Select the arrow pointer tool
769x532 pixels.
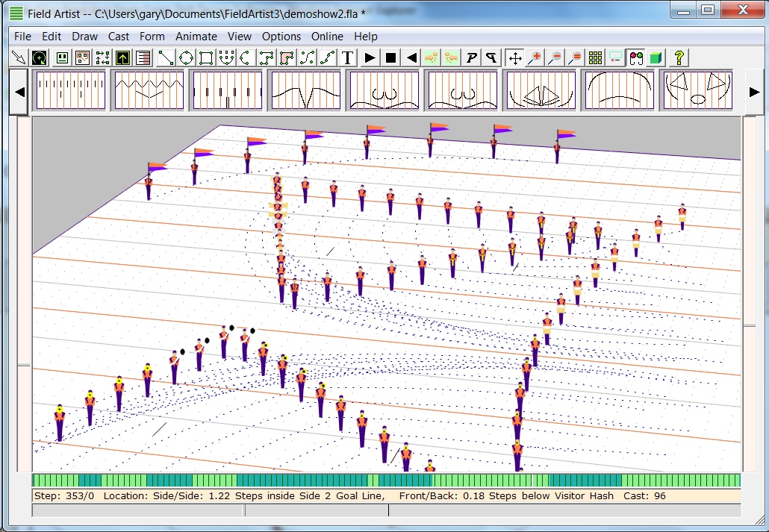pos(19,57)
